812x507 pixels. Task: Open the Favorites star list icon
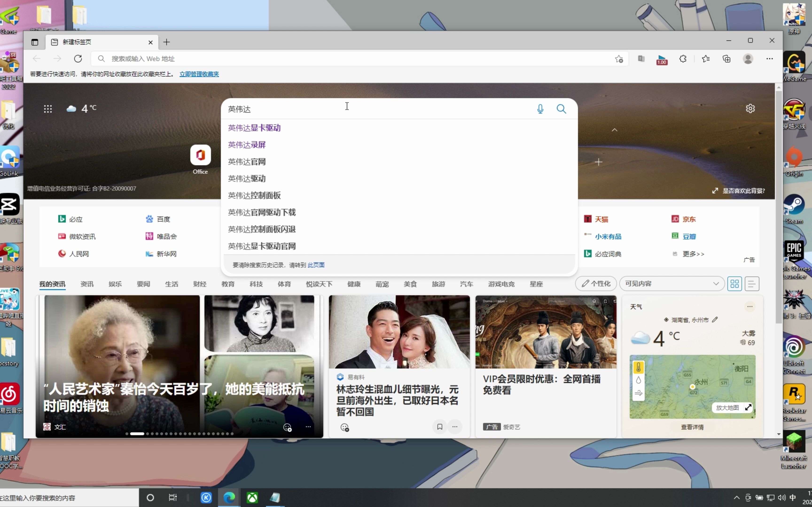coord(706,59)
